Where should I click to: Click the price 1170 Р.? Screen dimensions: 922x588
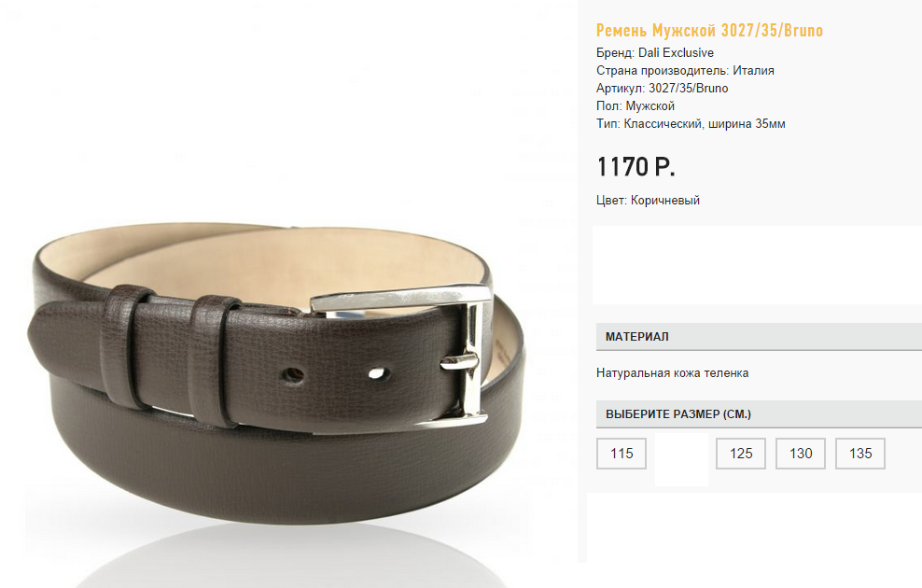(x=636, y=167)
